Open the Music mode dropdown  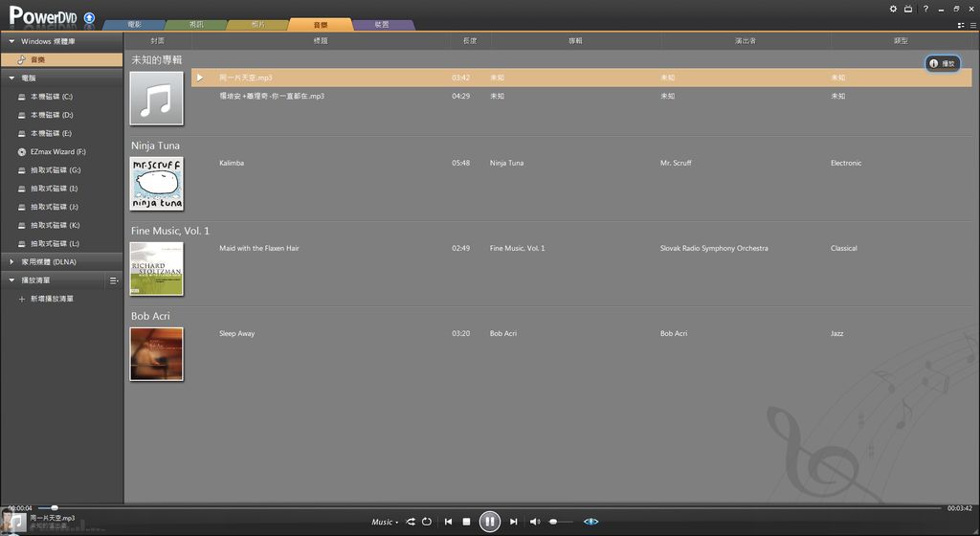click(x=385, y=523)
